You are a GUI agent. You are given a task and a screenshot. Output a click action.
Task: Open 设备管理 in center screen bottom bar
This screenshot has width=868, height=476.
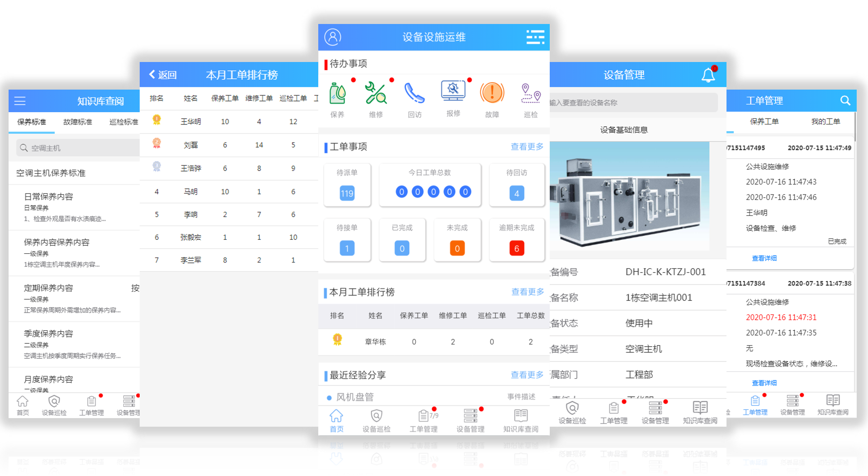(470, 421)
